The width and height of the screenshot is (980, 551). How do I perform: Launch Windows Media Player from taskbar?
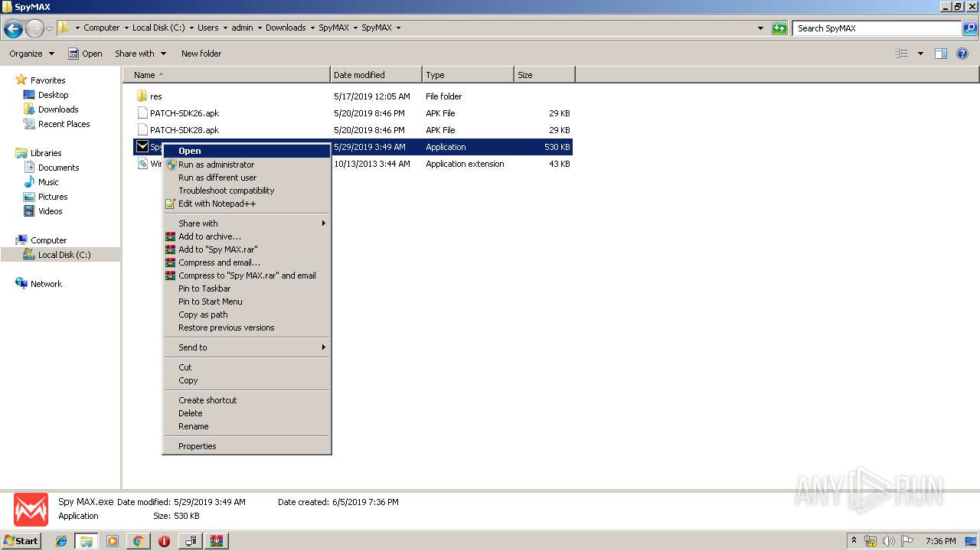point(113,541)
